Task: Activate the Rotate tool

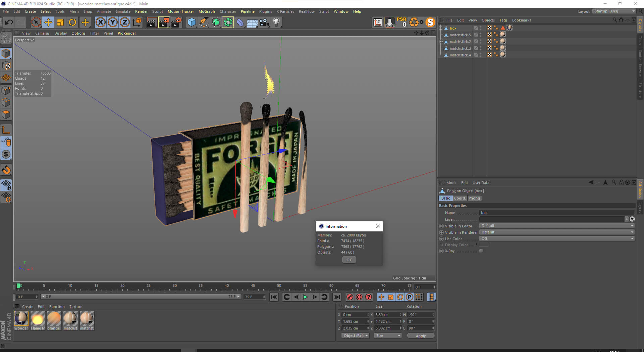Action: tap(72, 23)
